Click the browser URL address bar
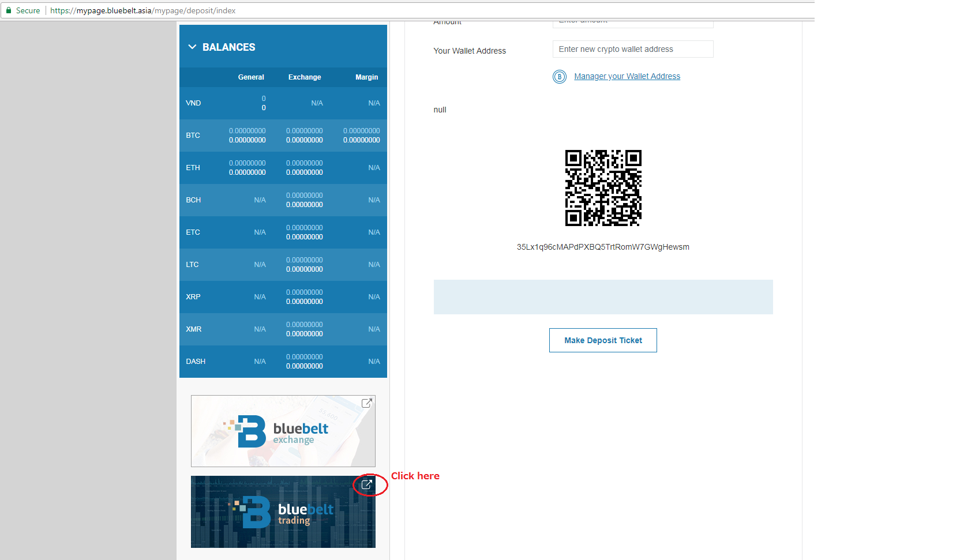This screenshot has height=560, width=960. tap(404, 10)
